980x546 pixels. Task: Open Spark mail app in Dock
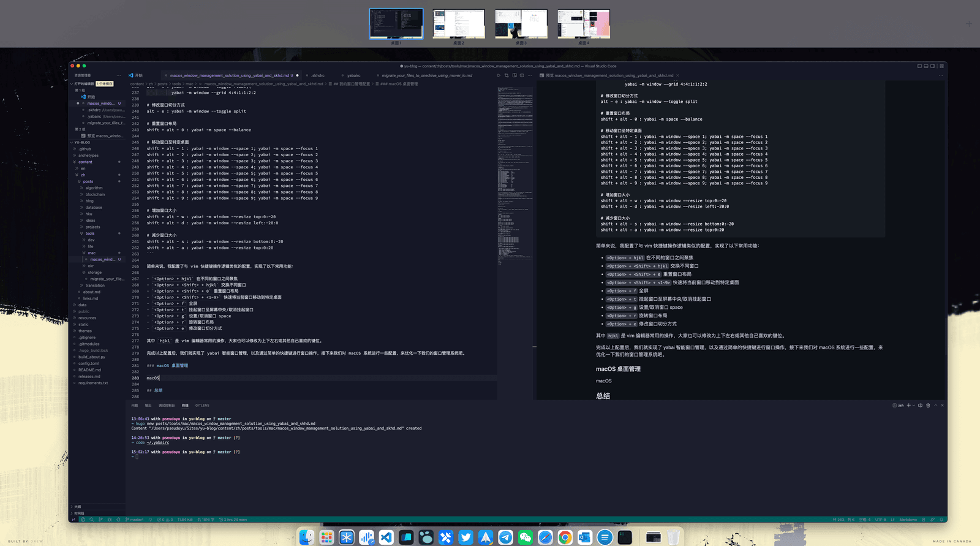(486, 537)
